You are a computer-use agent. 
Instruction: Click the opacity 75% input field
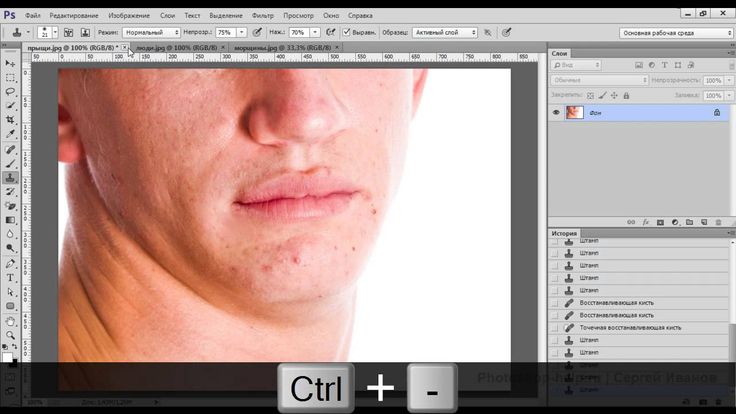click(226, 32)
